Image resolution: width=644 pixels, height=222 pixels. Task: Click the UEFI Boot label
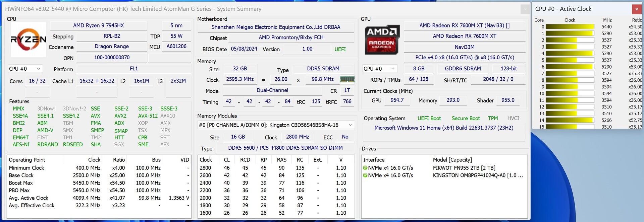pos(429,119)
